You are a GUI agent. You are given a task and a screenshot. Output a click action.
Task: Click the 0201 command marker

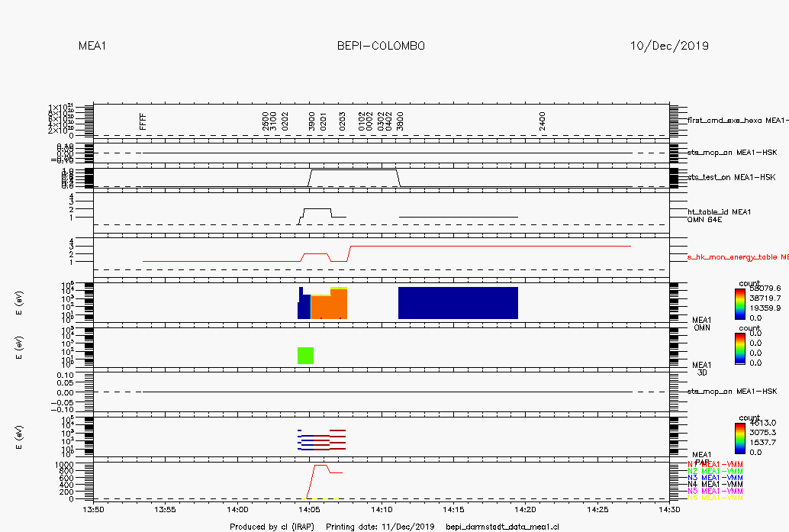click(324, 122)
